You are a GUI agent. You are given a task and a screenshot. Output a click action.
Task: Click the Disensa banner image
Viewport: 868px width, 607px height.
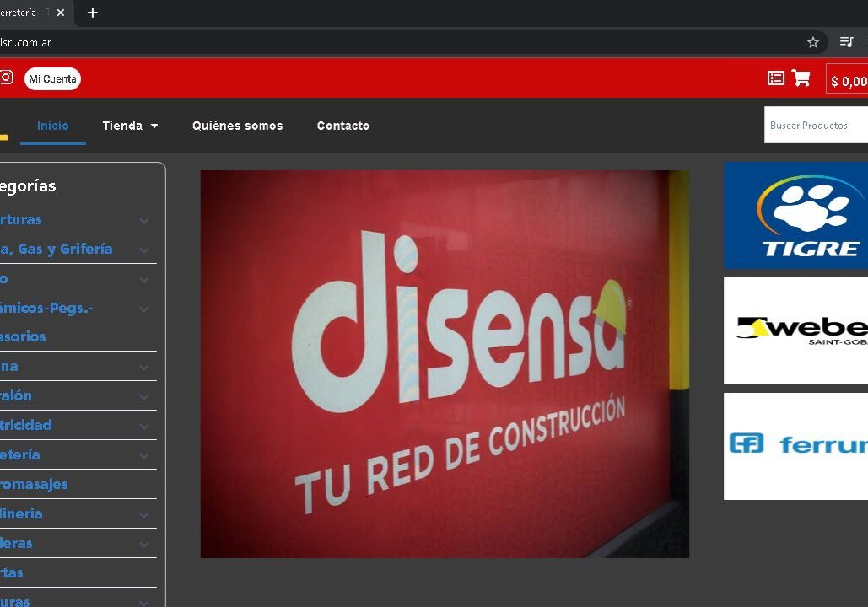pyautogui.click(x=445, y=363)
